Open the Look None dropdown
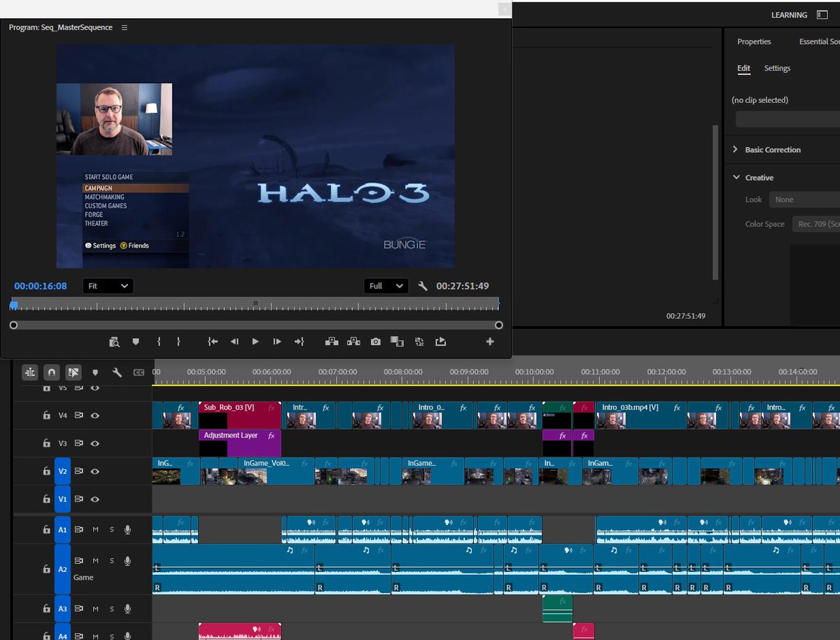 click(804, 200)
